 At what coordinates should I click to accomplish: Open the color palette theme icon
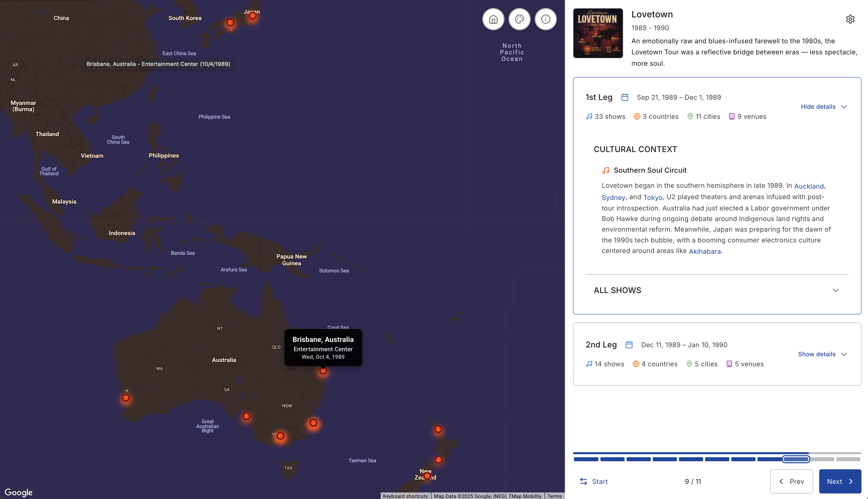[519, 19]
